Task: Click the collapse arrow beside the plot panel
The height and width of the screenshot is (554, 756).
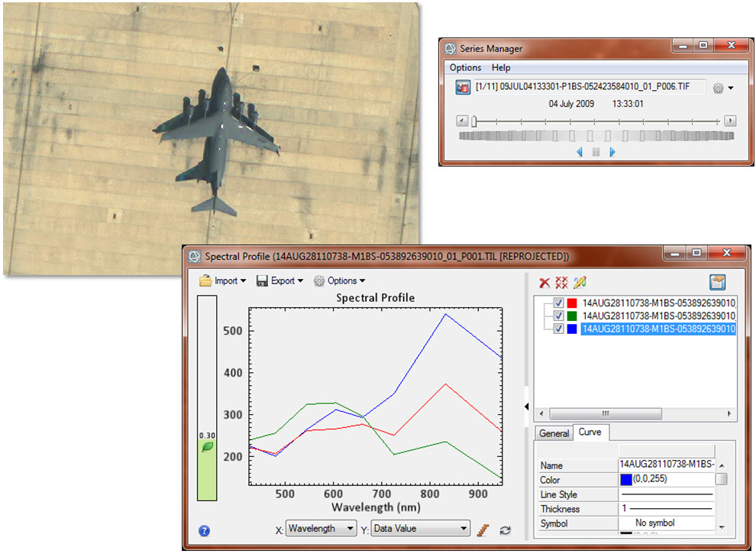Action: pos(526,407)
